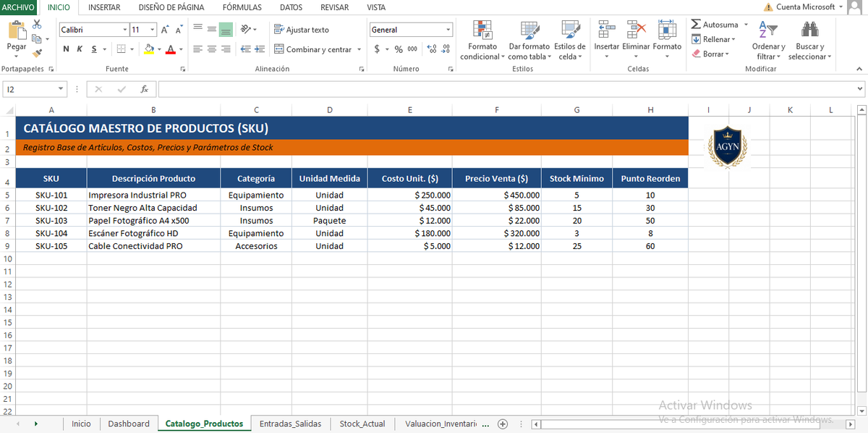The width and height of the screenshot is (868, 433).
Task: Open the ARCHIVO tab
Action: coord(18,7)
